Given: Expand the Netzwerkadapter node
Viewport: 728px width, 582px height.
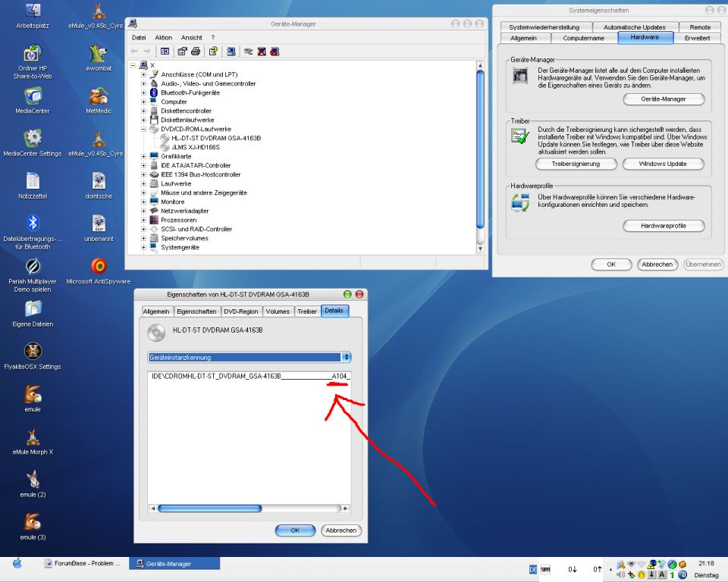Looking at the screenshot, I should coord(143,211).
